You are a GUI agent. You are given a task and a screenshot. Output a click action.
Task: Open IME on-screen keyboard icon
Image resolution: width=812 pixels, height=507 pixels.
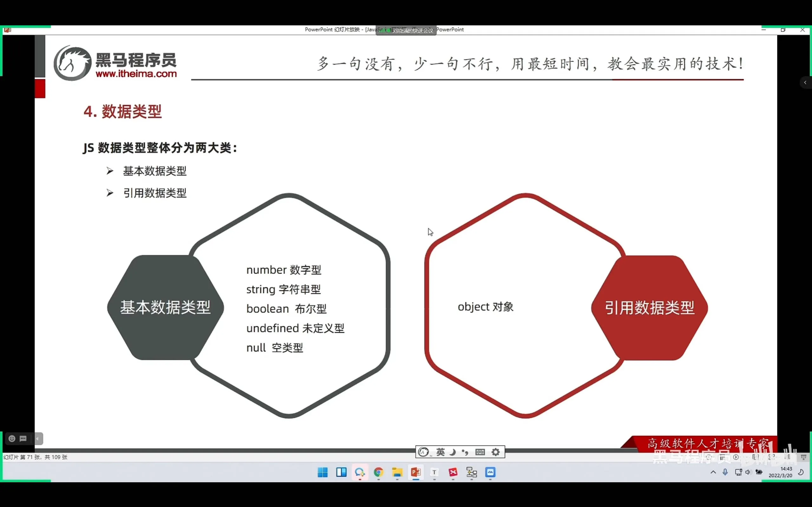[480, 452]
